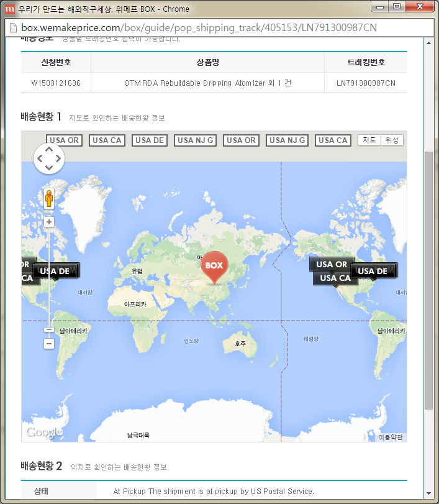The image size is (439, 504).
Task: Click the zoom slider handle
Action: 49,330
